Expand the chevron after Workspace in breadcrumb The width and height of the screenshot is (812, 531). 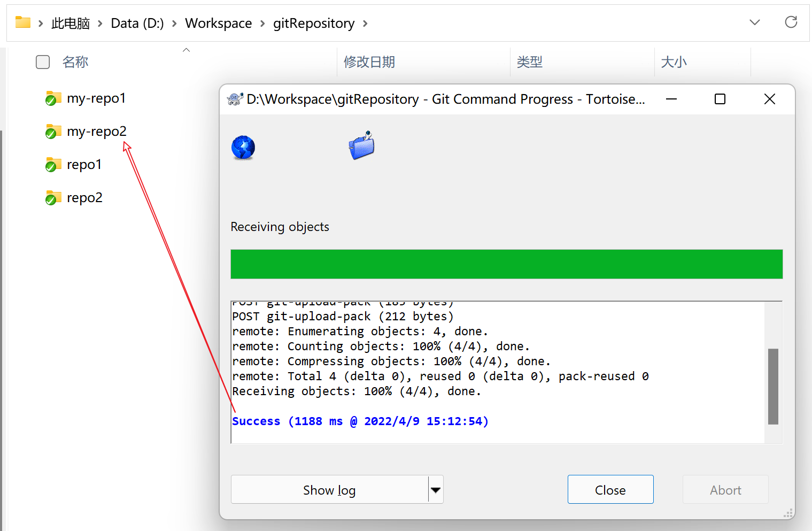click(x=262, y=24)
